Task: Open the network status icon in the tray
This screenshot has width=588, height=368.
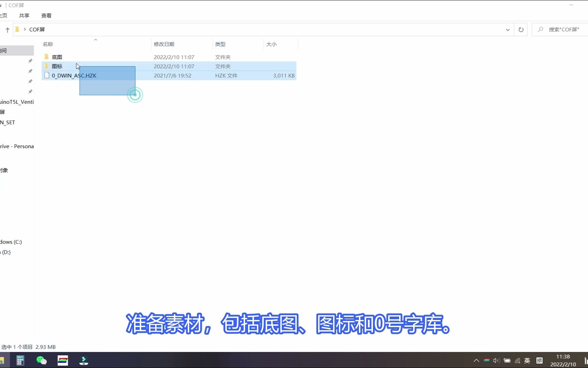Action: tap(518, 361)
